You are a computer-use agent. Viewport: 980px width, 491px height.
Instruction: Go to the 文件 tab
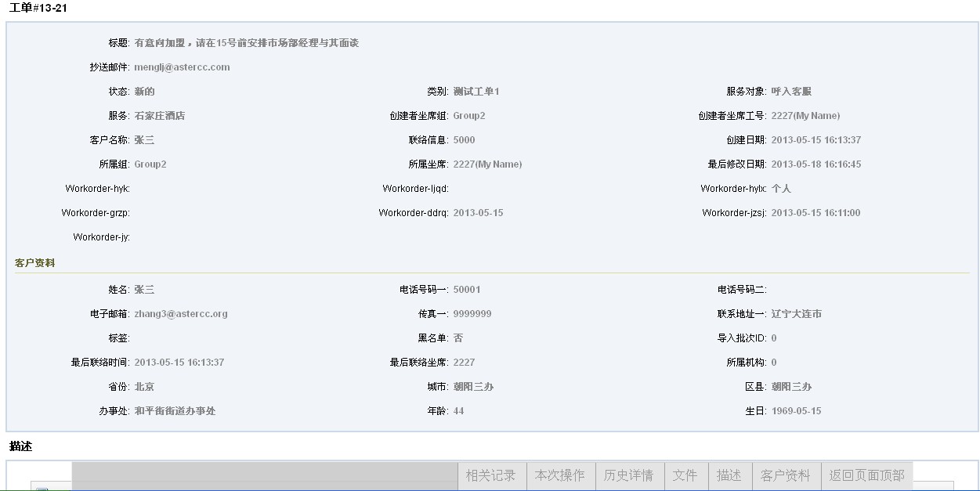tap(685, 475)
